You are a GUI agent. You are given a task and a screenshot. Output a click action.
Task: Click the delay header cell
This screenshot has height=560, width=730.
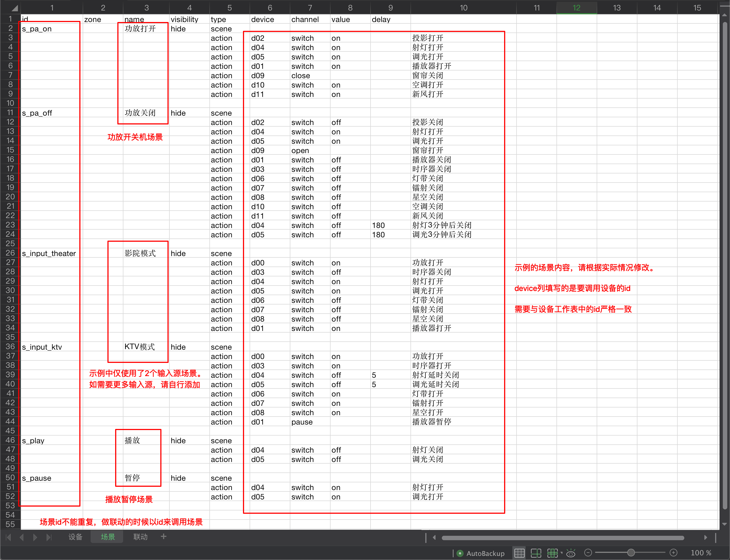(391, 19)
